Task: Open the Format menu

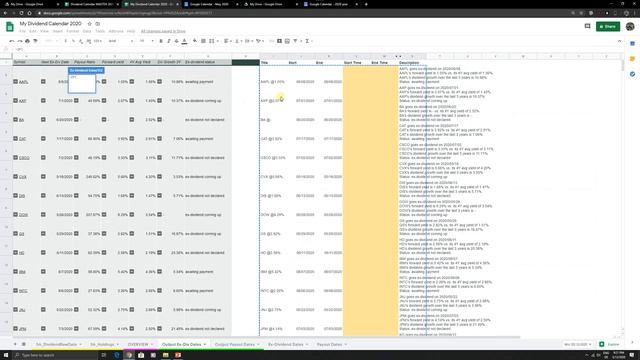Action: pyautogui.click(x=73, y=31)
